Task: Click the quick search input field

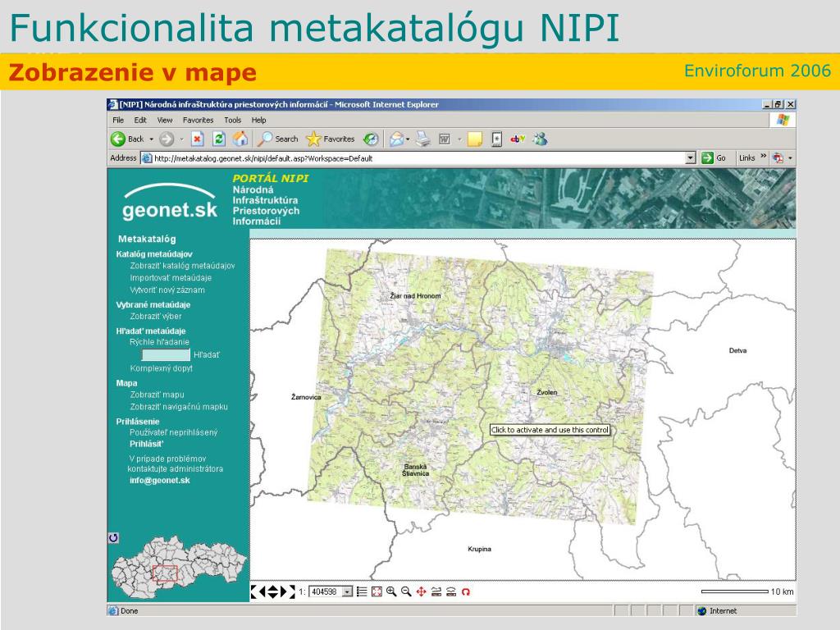Action: coord(166,354)
